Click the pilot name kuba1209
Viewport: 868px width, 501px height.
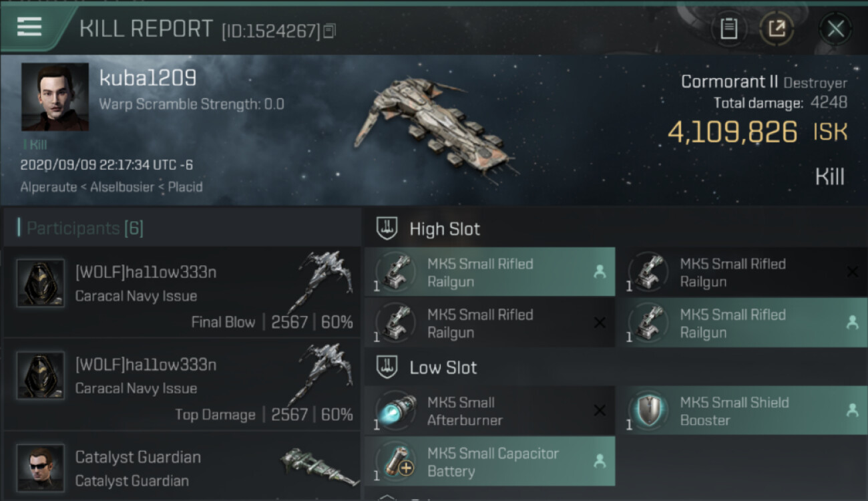148,78
